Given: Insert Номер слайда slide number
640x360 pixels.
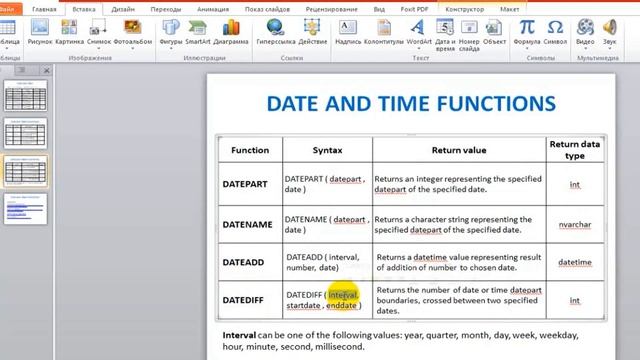Looking at the screenshot, I should click(469, 35).
